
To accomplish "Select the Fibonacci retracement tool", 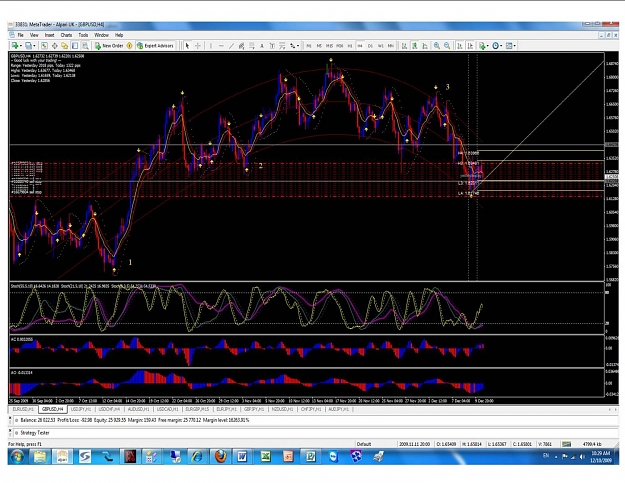I will (252, 46).
